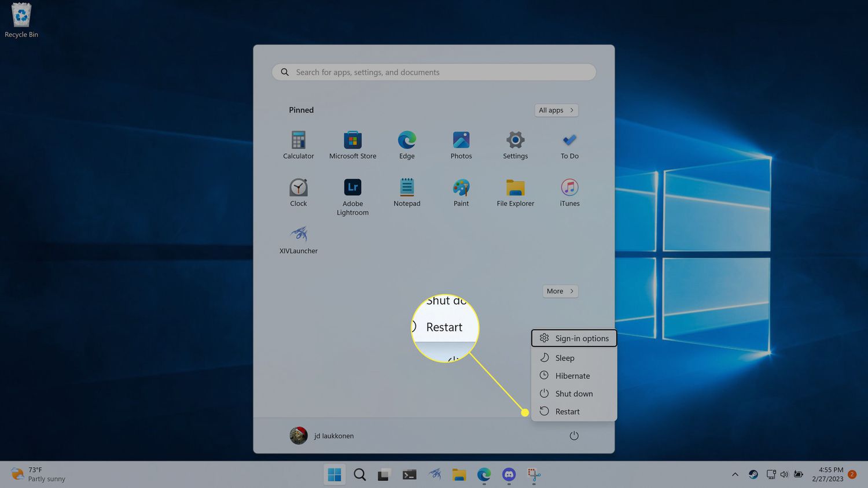Open the Notepad app
This screenshot has height=488, width=868.
tap(407, 193)
